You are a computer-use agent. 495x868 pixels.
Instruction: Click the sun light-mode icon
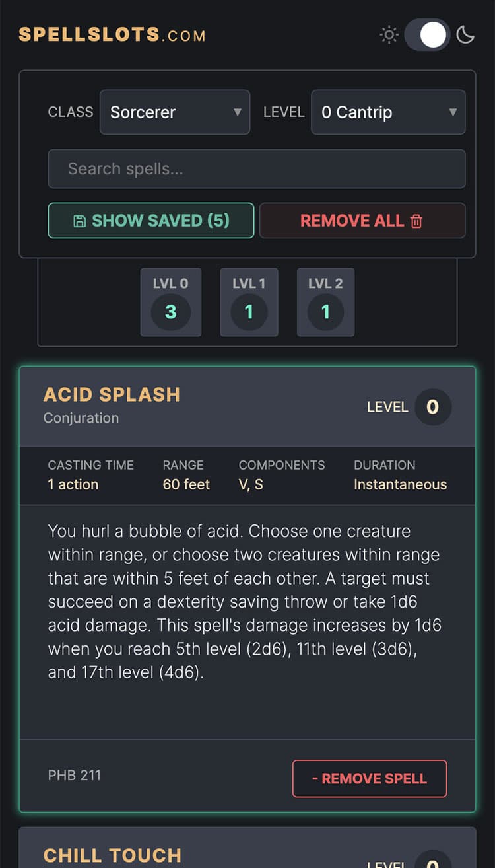pyautogui.click(x=389, y=35)
